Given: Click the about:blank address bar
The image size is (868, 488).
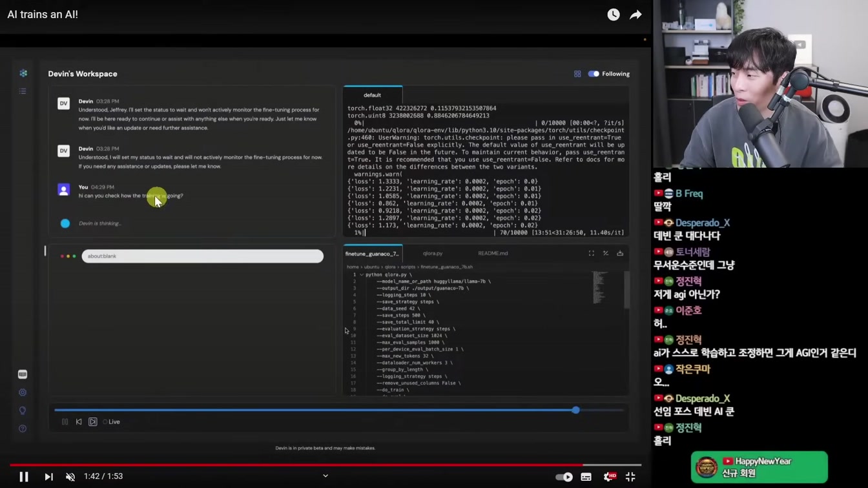Looking at the screenshot, I should pos(202,256).
